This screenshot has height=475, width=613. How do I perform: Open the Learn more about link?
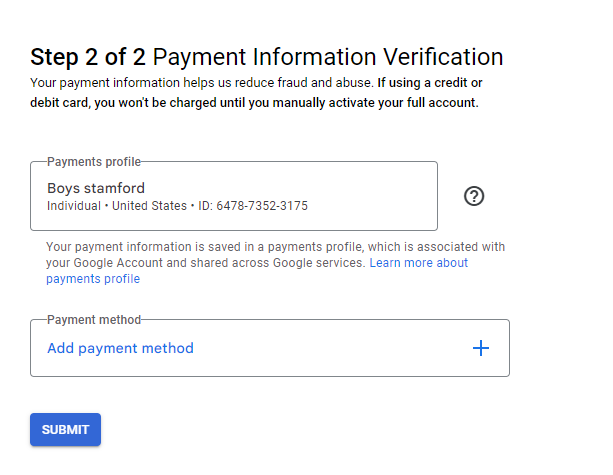click(418, 263)
